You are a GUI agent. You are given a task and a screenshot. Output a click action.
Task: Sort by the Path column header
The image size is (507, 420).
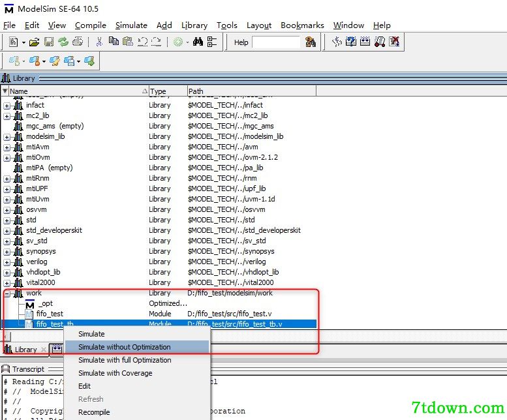[x=252, y=91]
